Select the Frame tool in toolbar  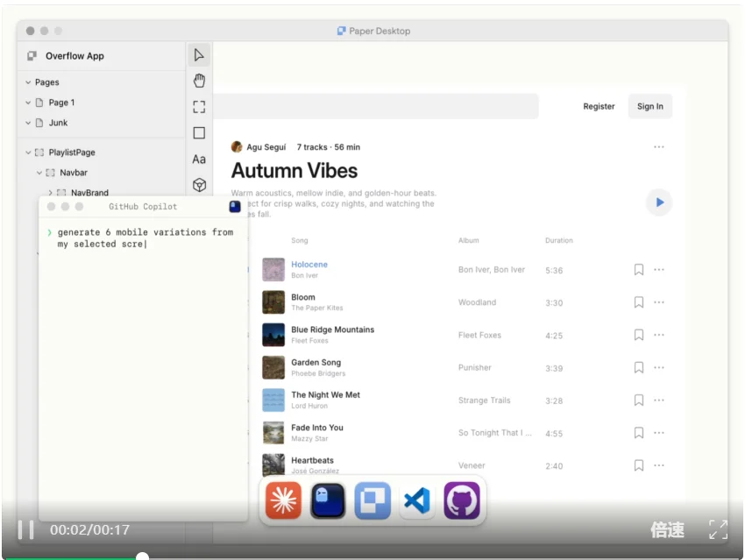(x=199, y=107)
